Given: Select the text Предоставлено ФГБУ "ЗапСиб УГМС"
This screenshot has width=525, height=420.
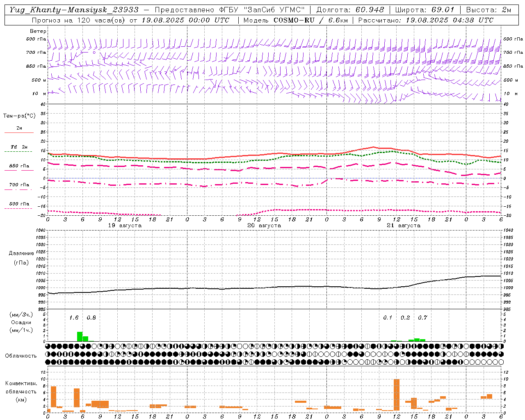Looking at the screenshot, I should (230, 10).
